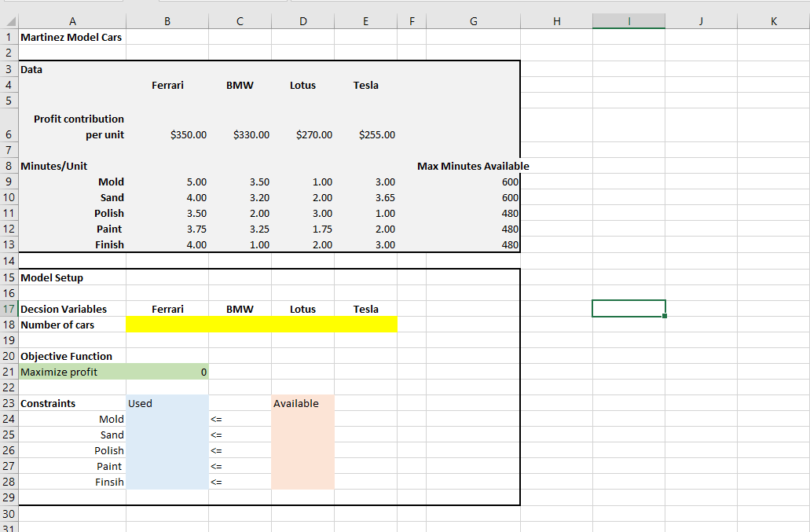Select the orange 'Available' label cell
The width and height of the screenshot is (810, 532).
click(302, 402)
